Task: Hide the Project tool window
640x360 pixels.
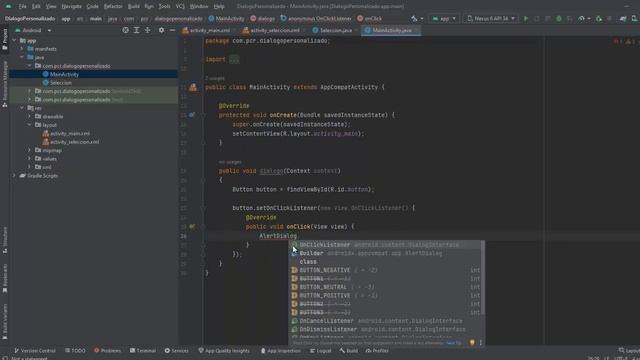Action: (x=172, y=30)
